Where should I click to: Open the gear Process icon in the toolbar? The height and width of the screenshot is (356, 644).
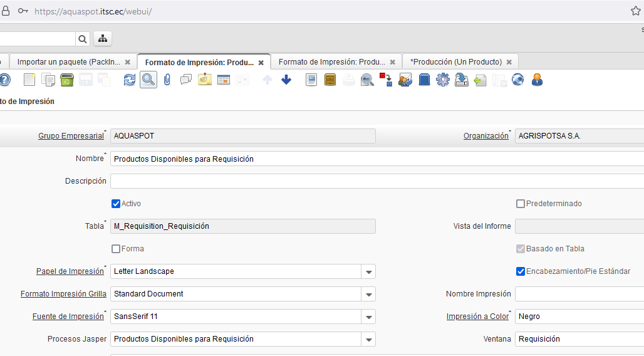[443, 80]
